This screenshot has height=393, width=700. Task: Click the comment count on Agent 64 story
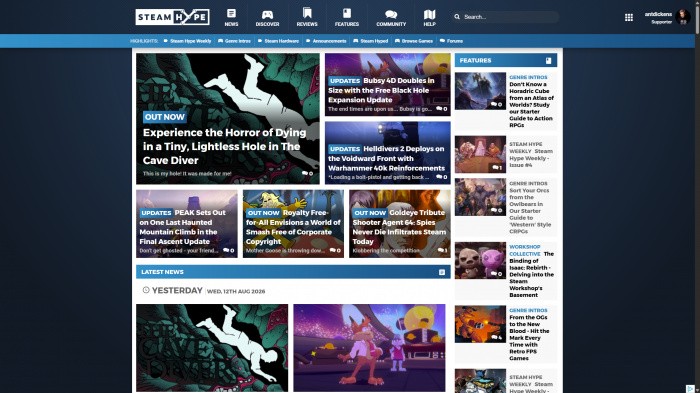click(442, 251)
